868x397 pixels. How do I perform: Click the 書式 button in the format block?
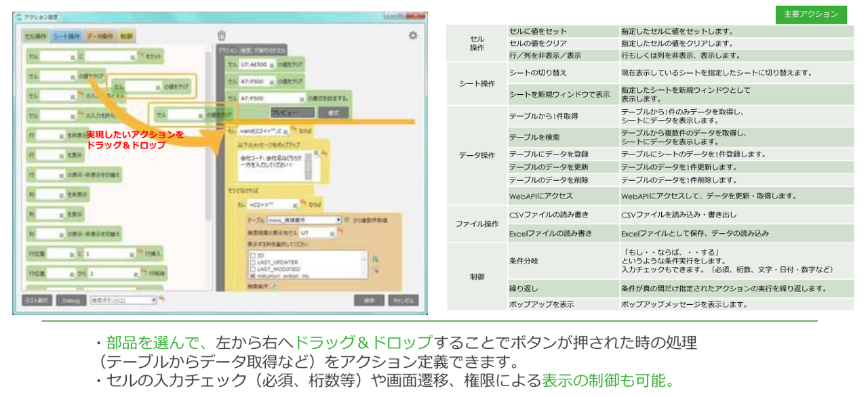tap(333, 112)
